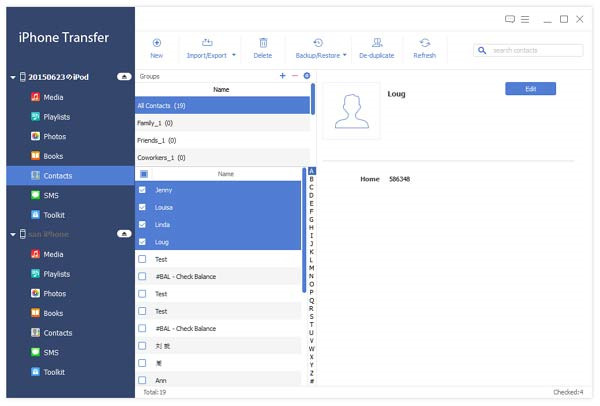Image resolution: width=600 pixels, height=406 pixels.
Task: Refresh the contact list
Action: tap(424, 43)
